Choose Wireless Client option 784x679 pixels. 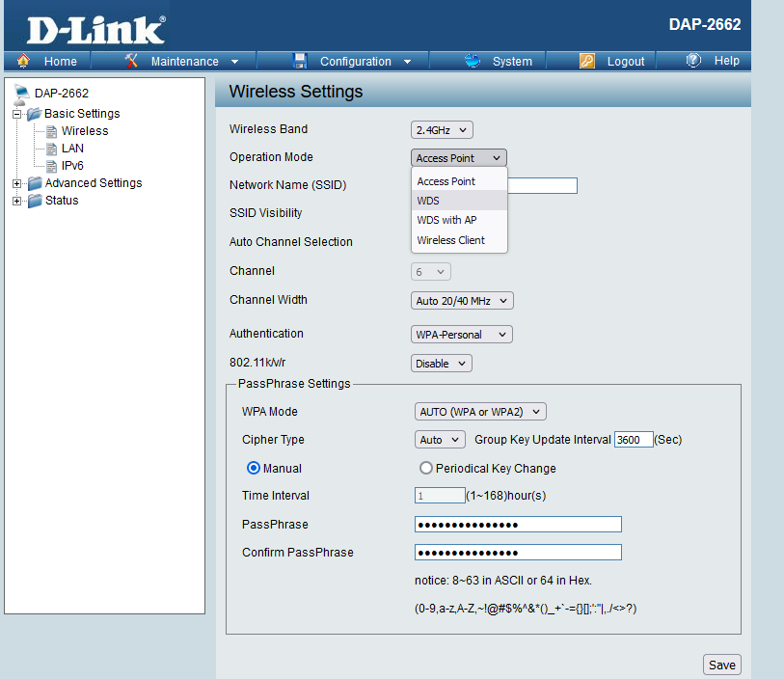(459, 240)
